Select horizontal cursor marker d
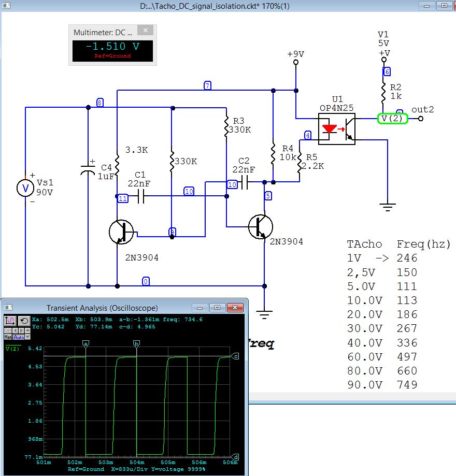 coord(235,457)
